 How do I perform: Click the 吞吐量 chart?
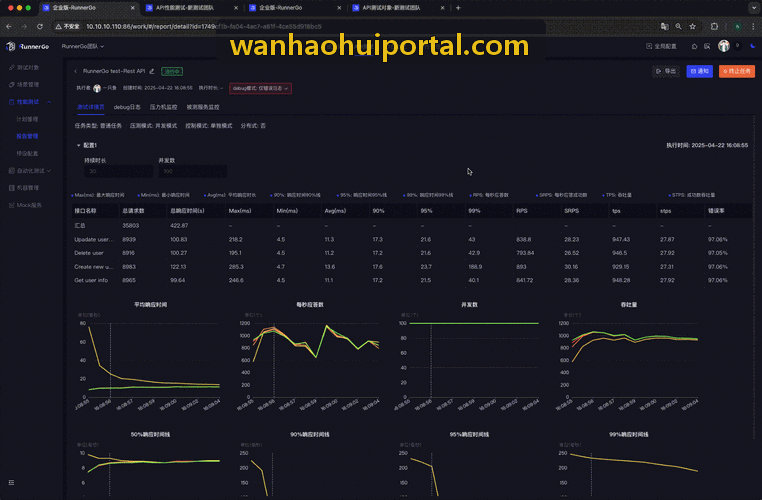coord(629,359)
